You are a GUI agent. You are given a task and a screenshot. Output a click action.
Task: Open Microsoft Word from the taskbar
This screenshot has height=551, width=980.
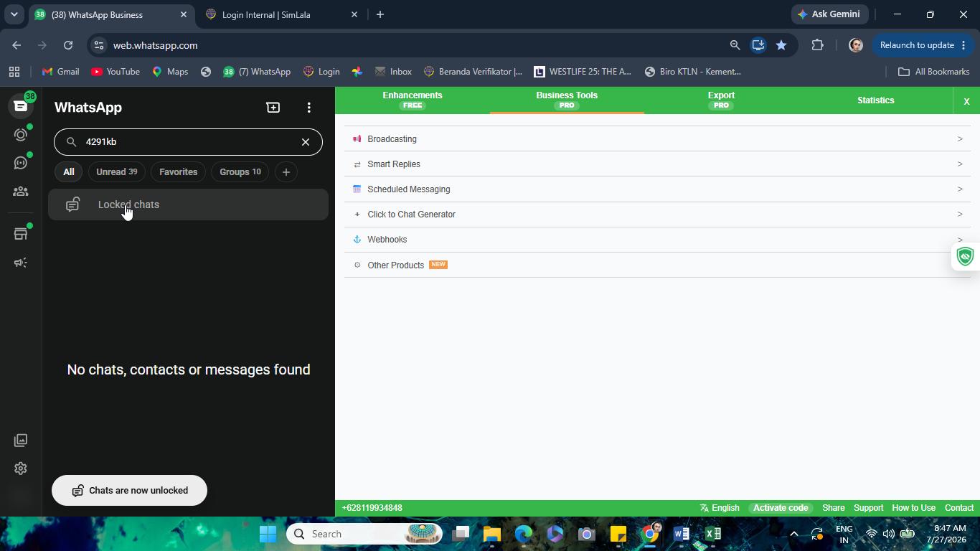point(681,534)
